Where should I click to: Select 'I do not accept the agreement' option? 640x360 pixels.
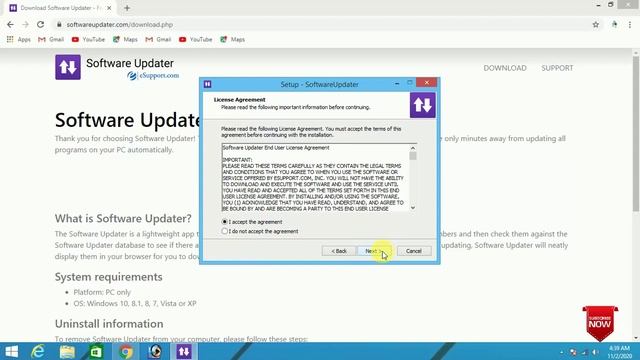click(x=224, y=231)
